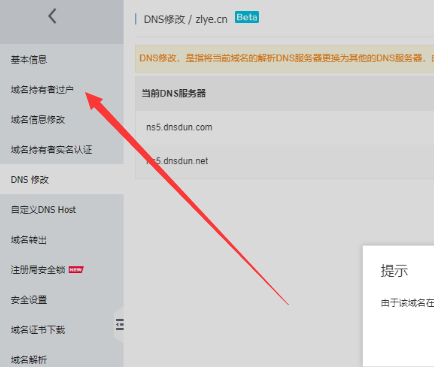The width and height of the screenshot is (434, 367).
Task: Open 自定义DNS Host menu item
Action: [43, 210]
